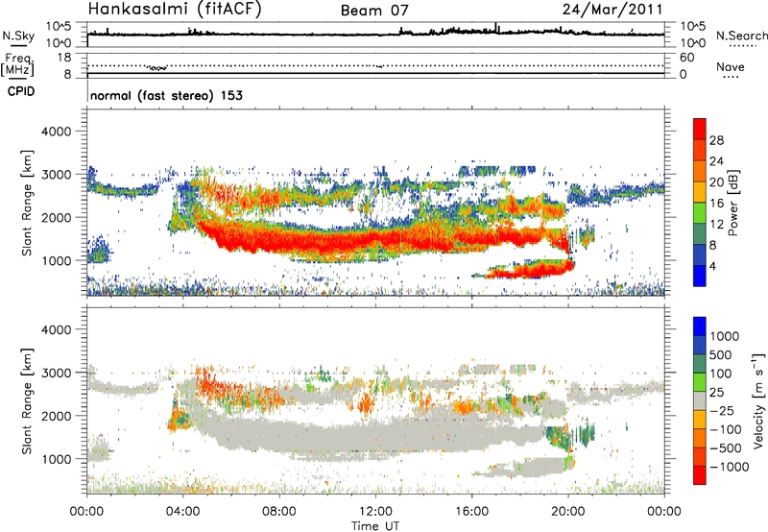Screen dimensions: 768x532
Task: Click the '4' Power scale value
Action: coord(712,266)
